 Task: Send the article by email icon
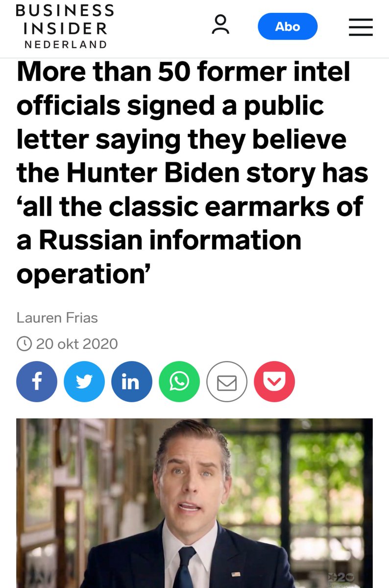tap(227, 382)
